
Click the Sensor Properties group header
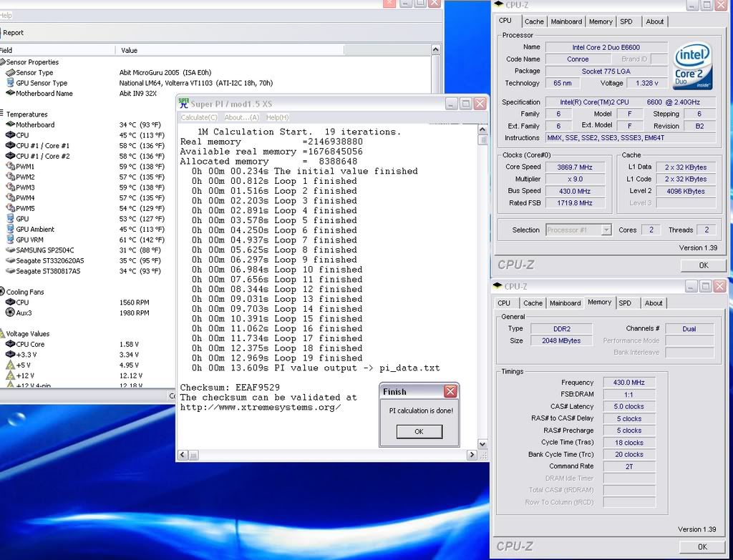(32, 62)
